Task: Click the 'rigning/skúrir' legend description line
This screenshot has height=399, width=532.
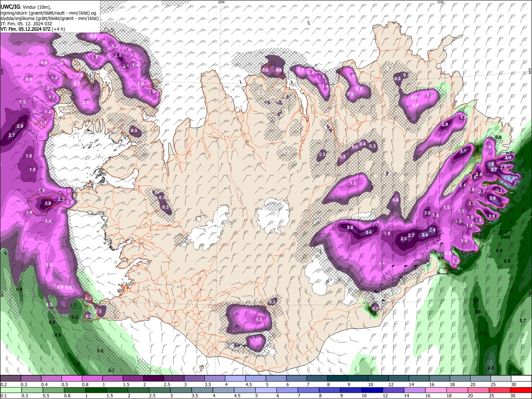Action: (48, 13)
